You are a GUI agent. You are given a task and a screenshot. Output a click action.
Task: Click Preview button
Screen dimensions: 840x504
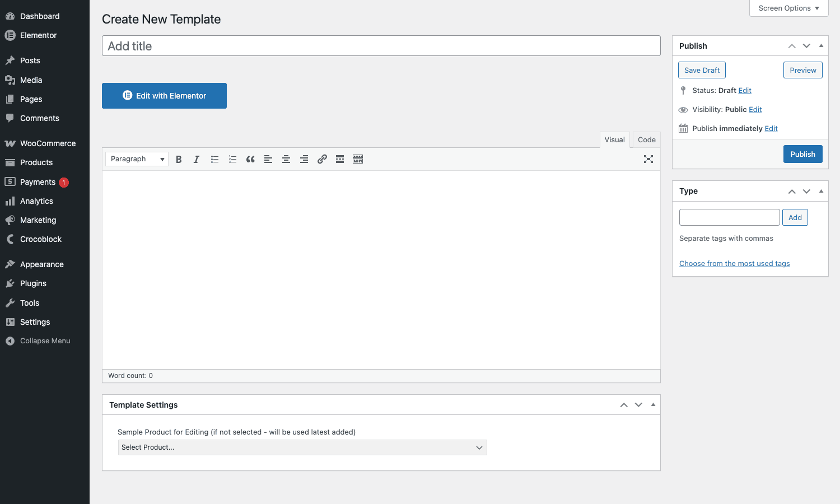pyautogui.click(x=803, y=70)
